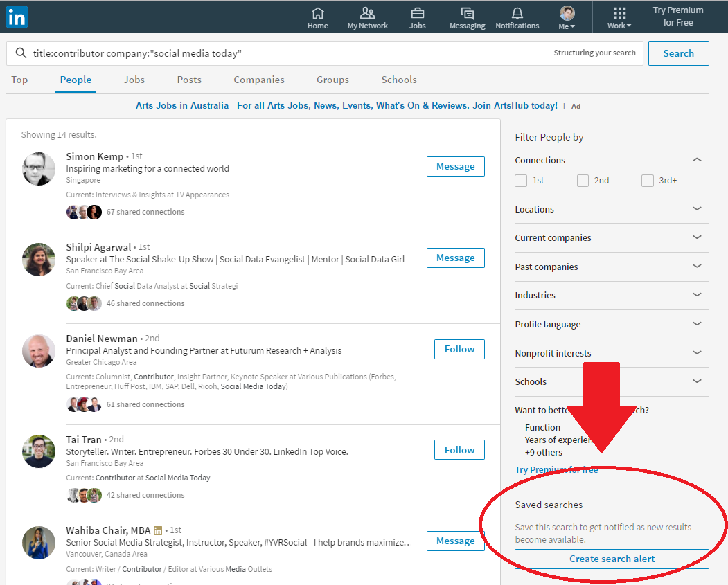The image size is (728, 585).
Task: Open Daniel Newman's profile photo
Action: pyautogui.click(x=39, y=351)
